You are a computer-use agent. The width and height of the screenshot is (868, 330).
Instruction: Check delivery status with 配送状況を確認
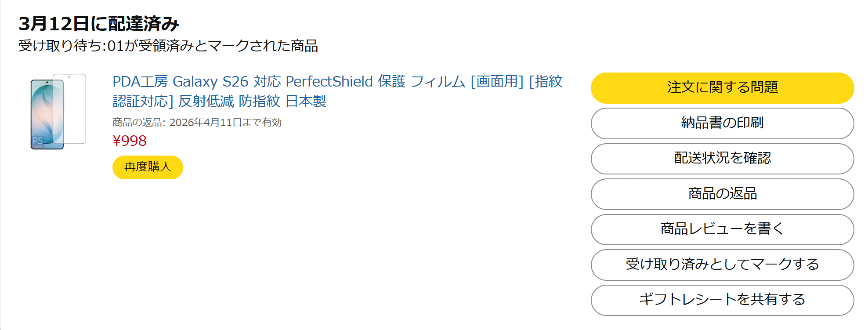[722, 159]
